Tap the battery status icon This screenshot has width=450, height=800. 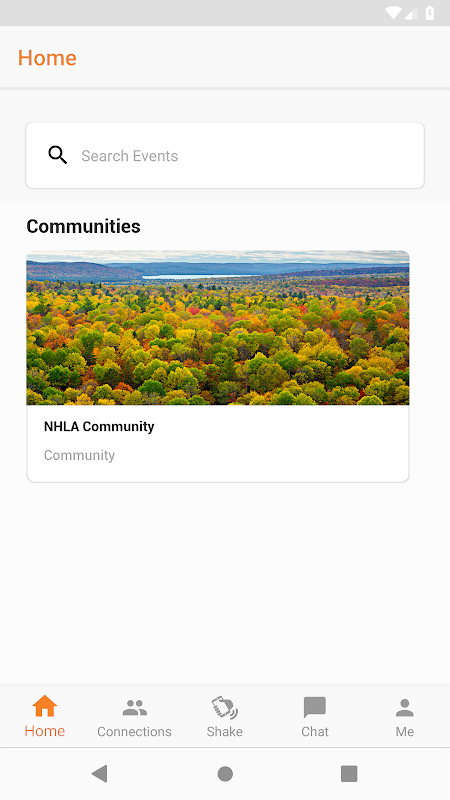[430, 13]
